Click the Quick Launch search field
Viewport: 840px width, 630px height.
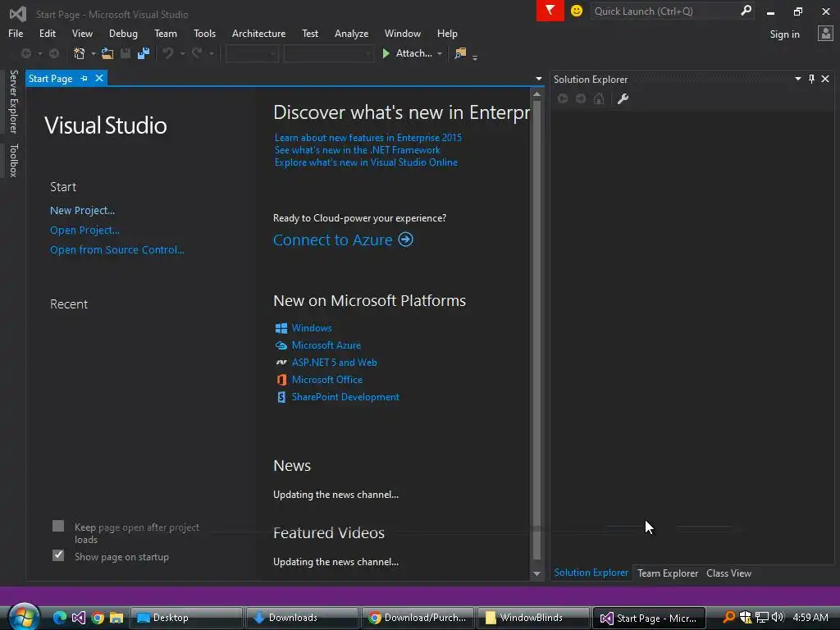pos(664,11)
